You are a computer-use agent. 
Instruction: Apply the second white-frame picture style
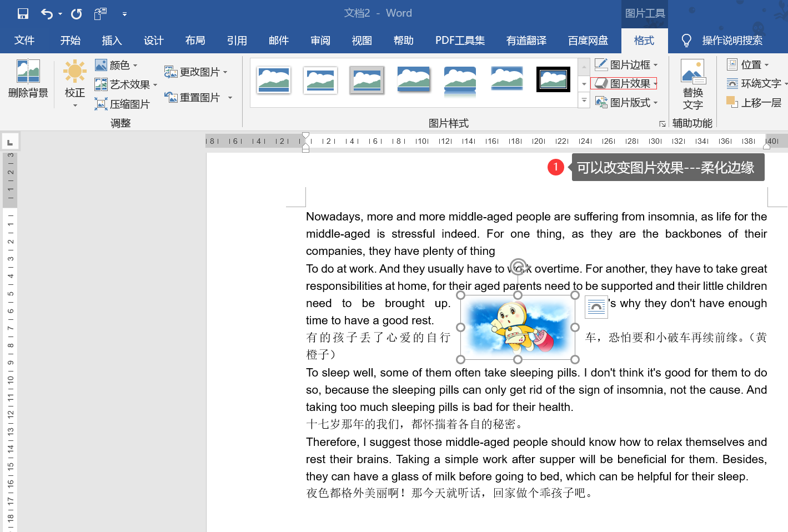tap(320, 80)
